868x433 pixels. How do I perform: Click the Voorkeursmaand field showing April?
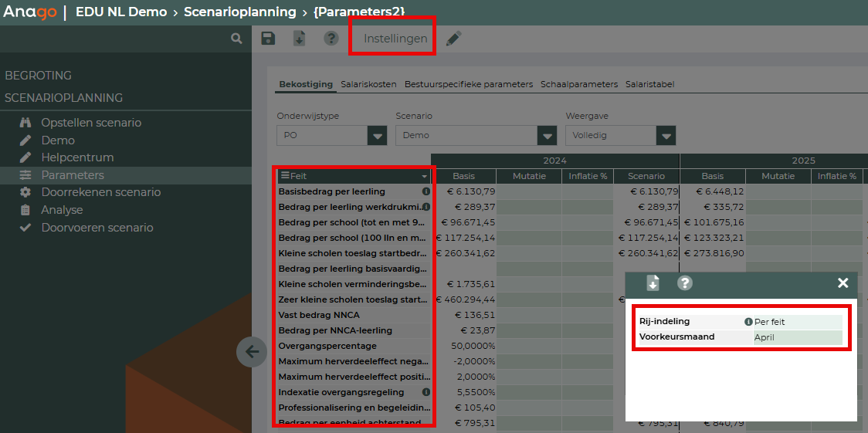[x=797, y=337]
